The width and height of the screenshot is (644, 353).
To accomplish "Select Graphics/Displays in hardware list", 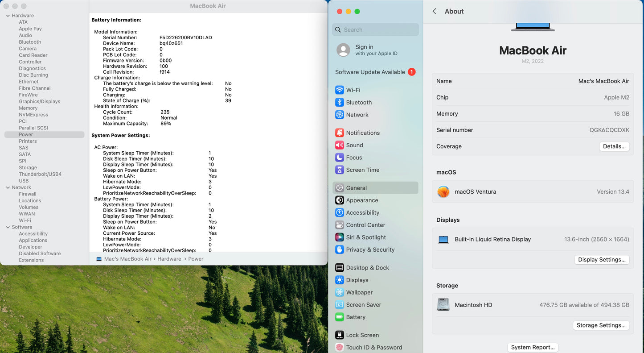I will tap(39, 101).
